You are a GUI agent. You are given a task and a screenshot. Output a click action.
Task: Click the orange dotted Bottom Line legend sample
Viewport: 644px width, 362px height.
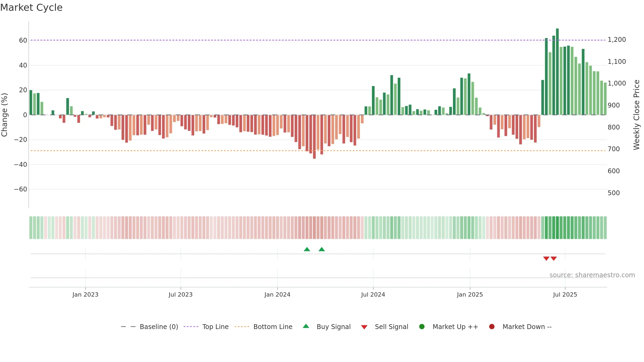[242, 327]
